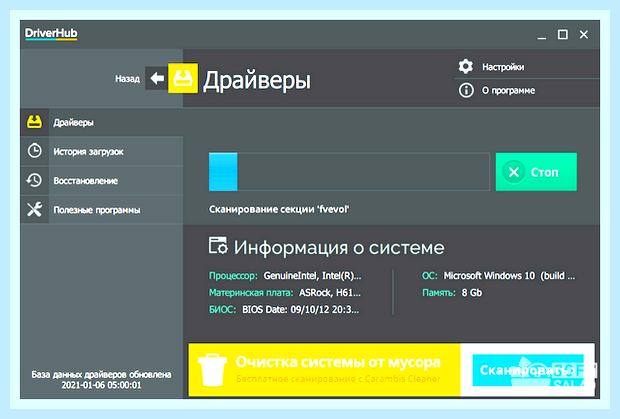Viewport: 620px width, 419px height.
Task: Open Полезные программы section
Action: point(102,210)
